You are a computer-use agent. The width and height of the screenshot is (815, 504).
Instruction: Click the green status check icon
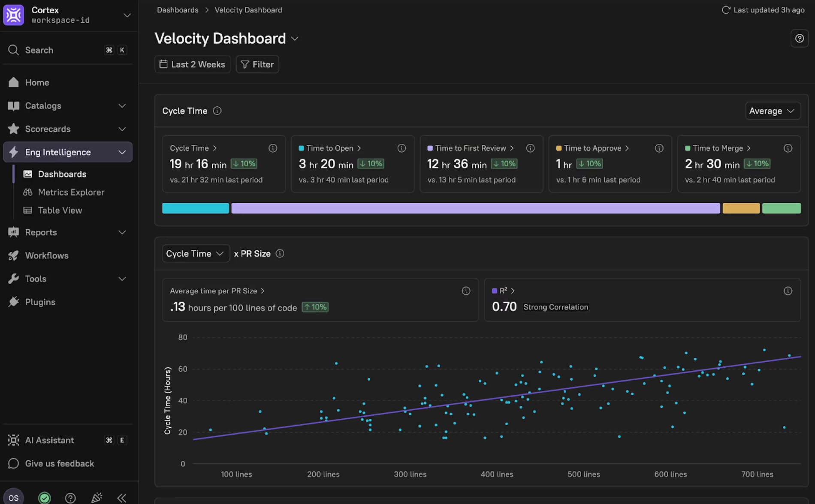tap(45, 498)
